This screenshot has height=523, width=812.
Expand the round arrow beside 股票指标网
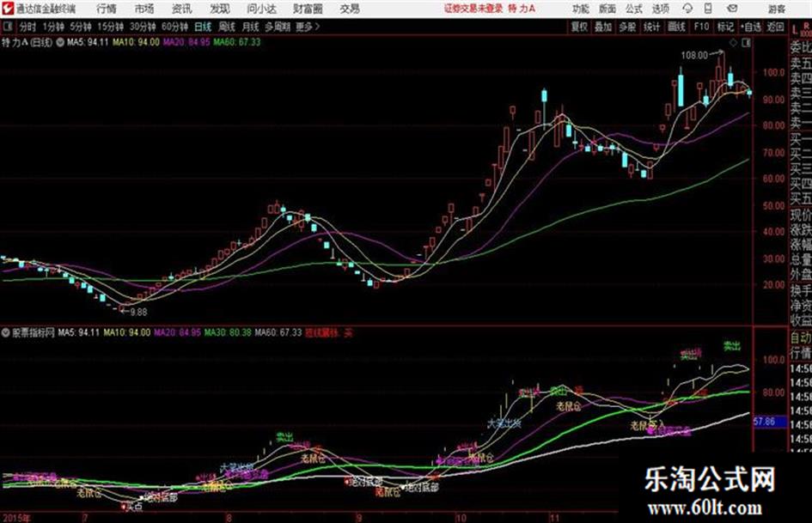[6, 332]
